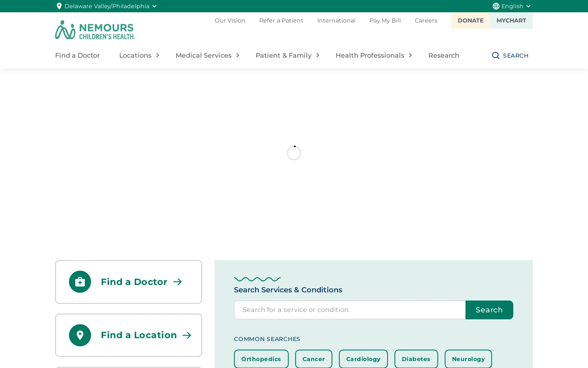Click the SEARCH text in header
The height and width of the screenshot is (368, 588).
pyautogui.click(x=516, y=56)
